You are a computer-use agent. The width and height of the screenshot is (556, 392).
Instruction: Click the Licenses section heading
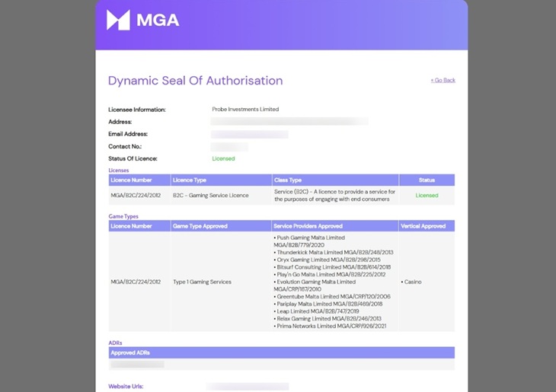[x=118, y=171]
